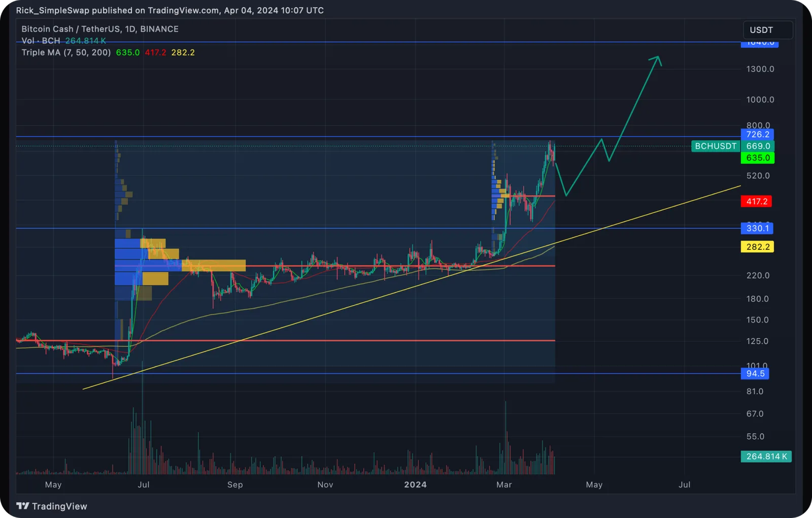Select the blue 94.5 price level label
Screen dimensions: 812x518
tap(755, 374)
